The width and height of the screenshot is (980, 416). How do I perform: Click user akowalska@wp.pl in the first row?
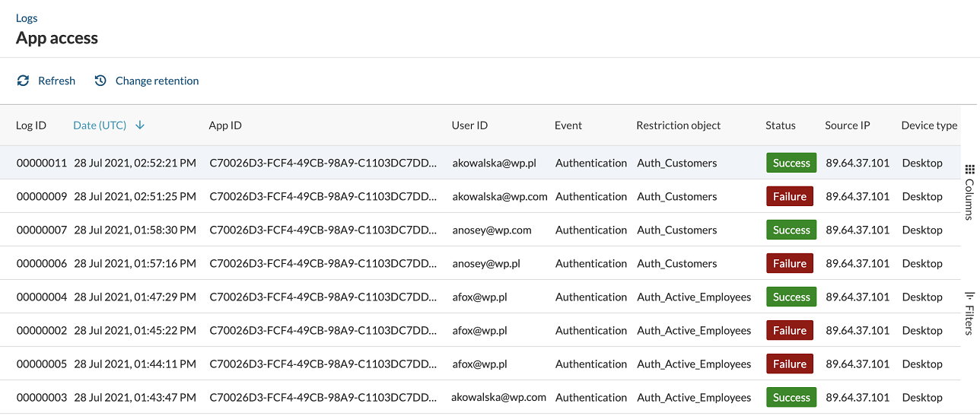tap(495, 163)
